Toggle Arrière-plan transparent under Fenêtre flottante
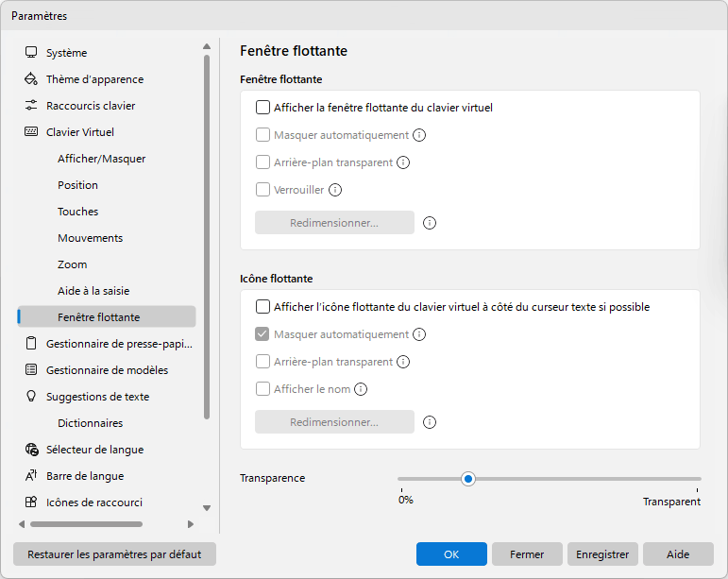The height and width of the screenshot is (579, 728). point(262,162)
